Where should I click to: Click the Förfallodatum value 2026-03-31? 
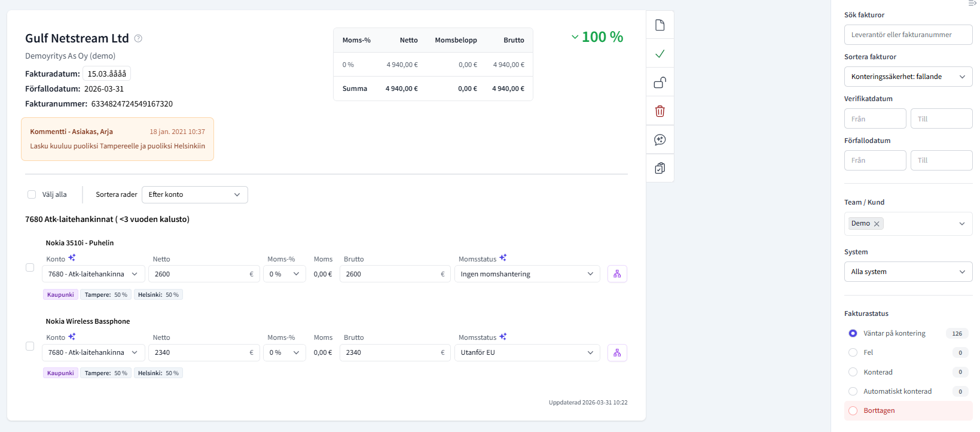104,89
